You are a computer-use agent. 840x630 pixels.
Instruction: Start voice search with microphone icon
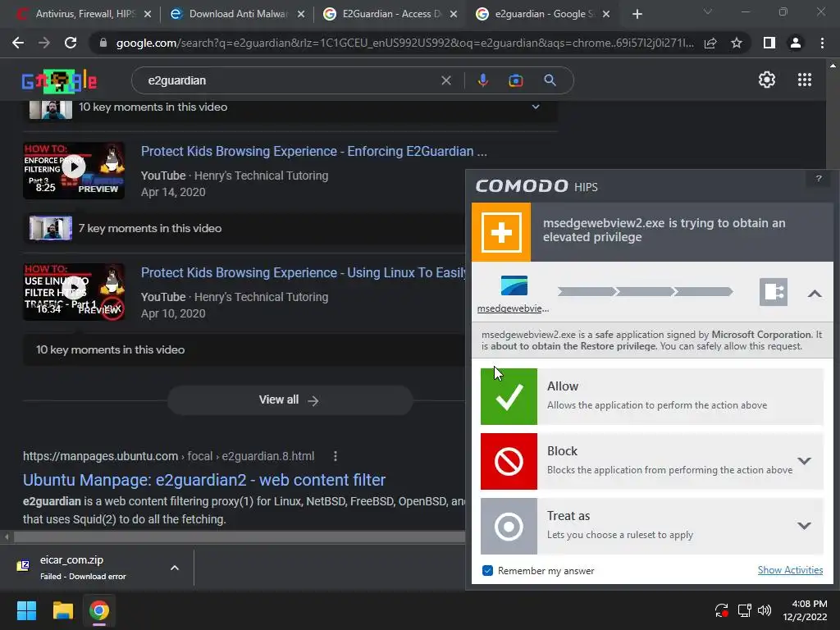(x=482, y=80)
